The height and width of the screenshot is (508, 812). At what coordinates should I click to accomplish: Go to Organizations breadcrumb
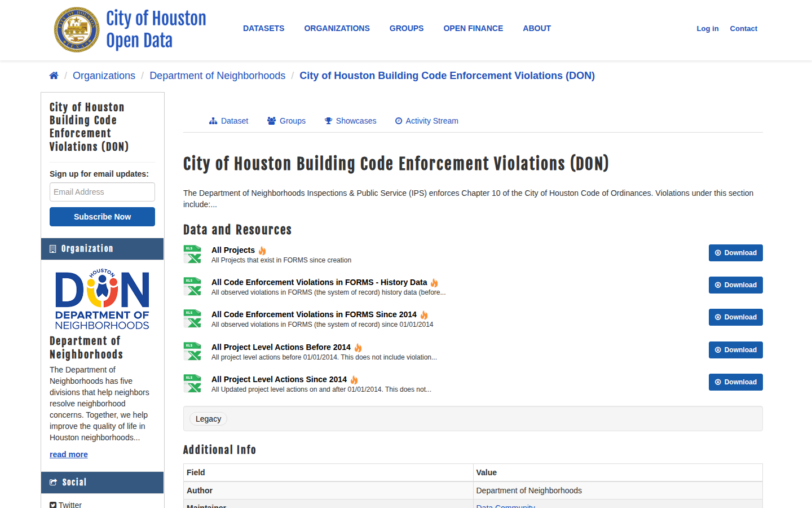tap(104, 76)
